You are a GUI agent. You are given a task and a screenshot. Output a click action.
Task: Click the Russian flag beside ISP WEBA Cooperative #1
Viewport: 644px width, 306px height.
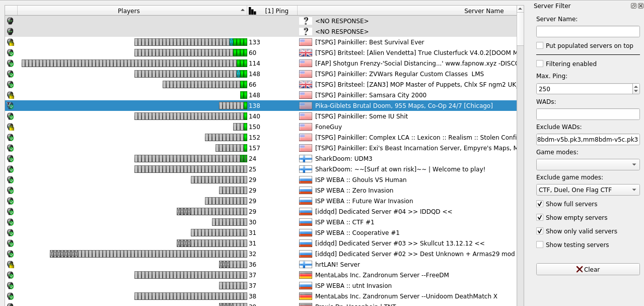305,233
